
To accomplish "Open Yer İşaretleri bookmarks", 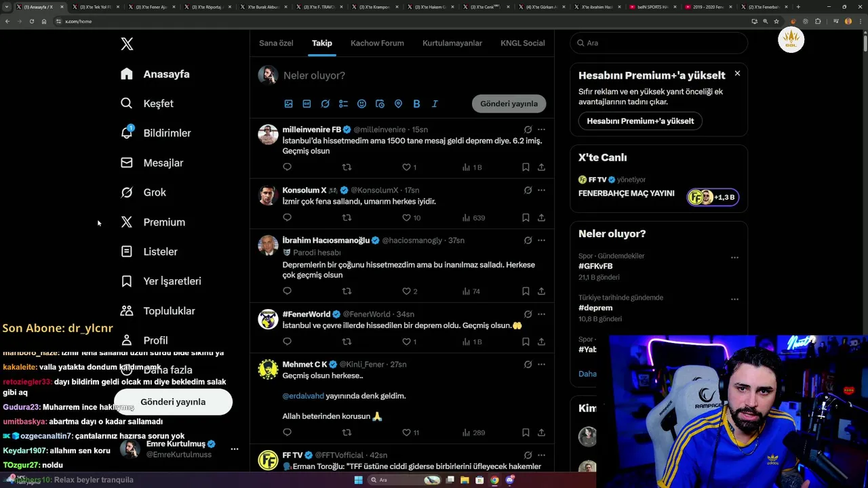I will point(161,281).
